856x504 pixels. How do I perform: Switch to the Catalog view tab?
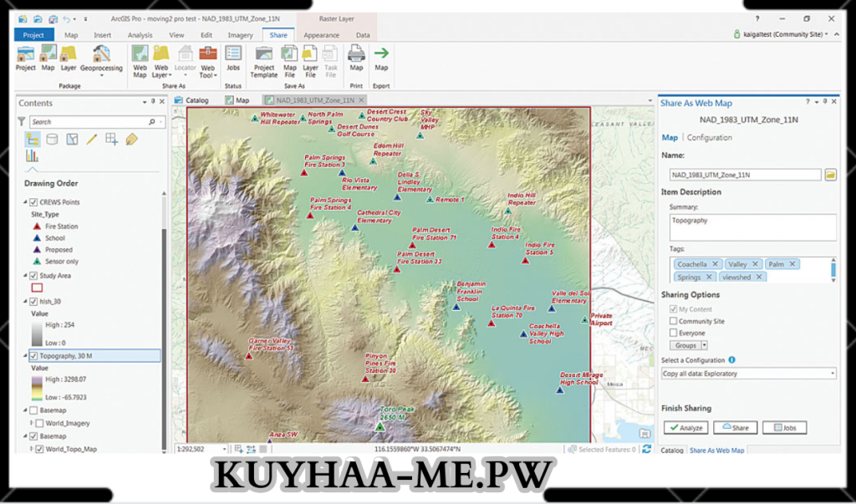(x=191, y=100)
